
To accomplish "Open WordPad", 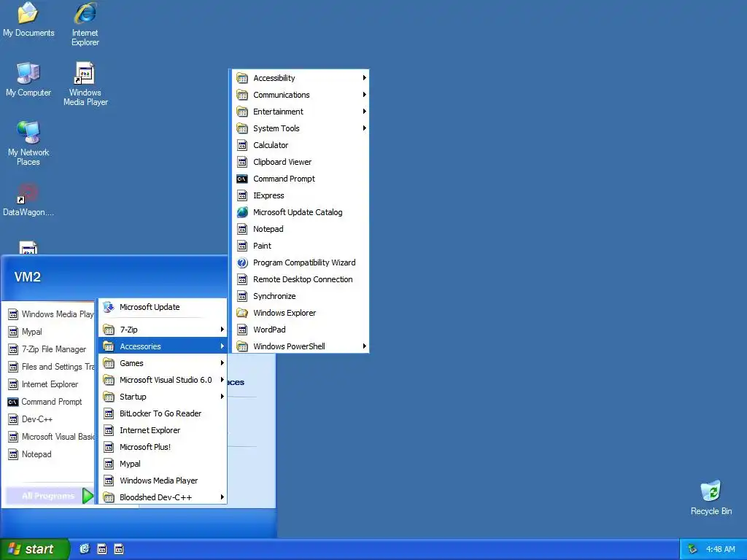I will [x=301, y=330].
